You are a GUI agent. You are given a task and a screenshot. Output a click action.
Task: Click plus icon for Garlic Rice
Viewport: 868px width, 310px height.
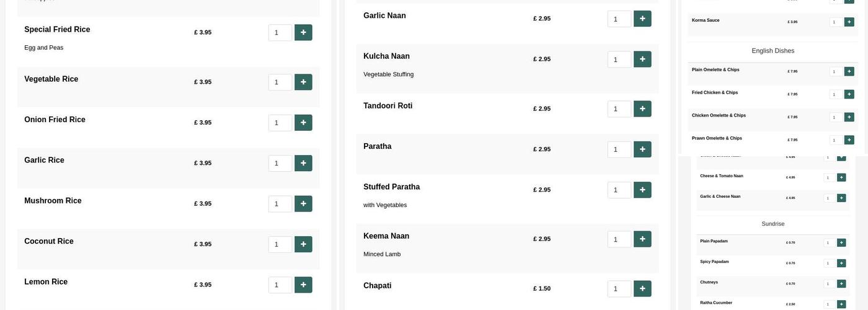[x=303, y=163]
